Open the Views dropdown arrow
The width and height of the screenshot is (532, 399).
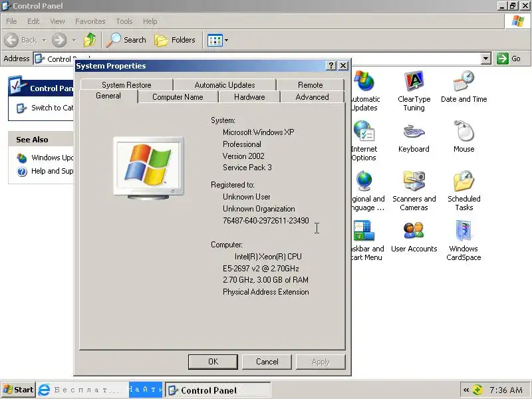226,40
